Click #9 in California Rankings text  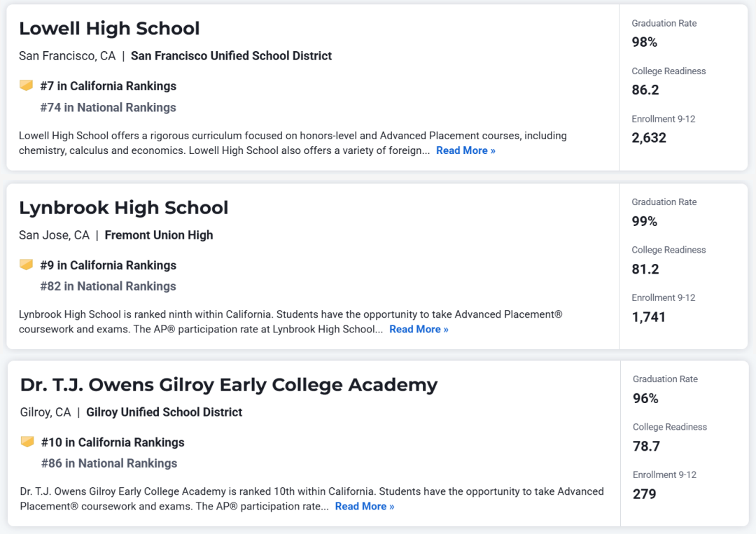click(108, 265)
